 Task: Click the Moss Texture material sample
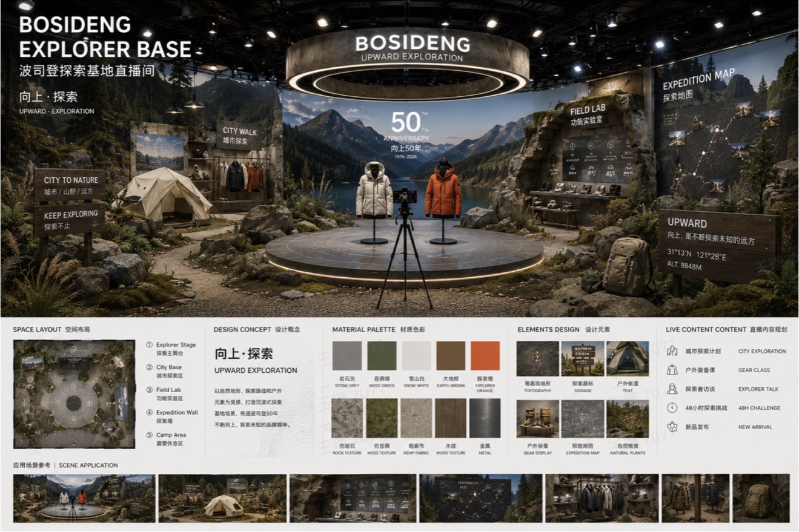point(382,418)
